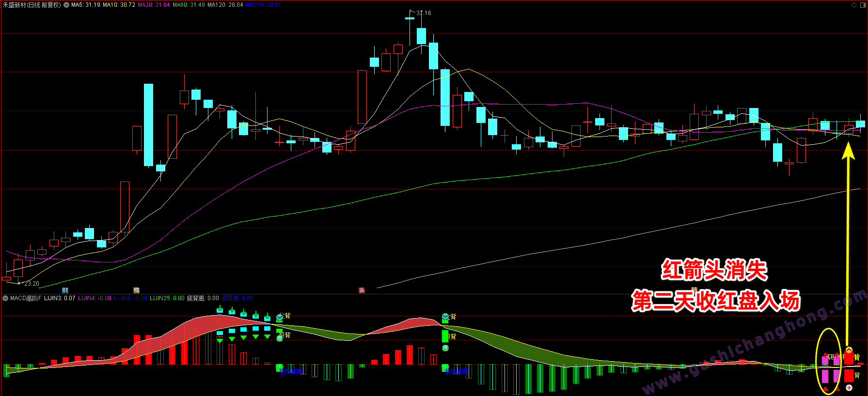Screen dimensions: 868x396
Task: Click the 榜 ranking event marker icon
Action: coord(136,290)
